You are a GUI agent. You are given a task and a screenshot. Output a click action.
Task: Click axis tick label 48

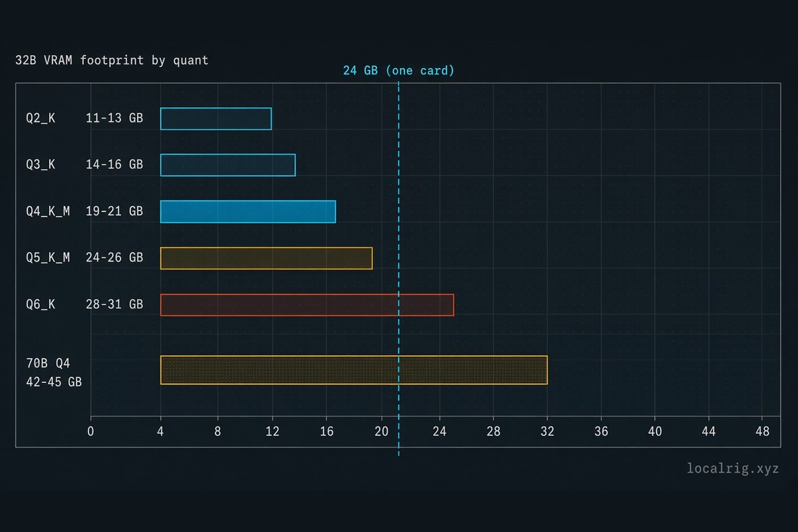763,432
